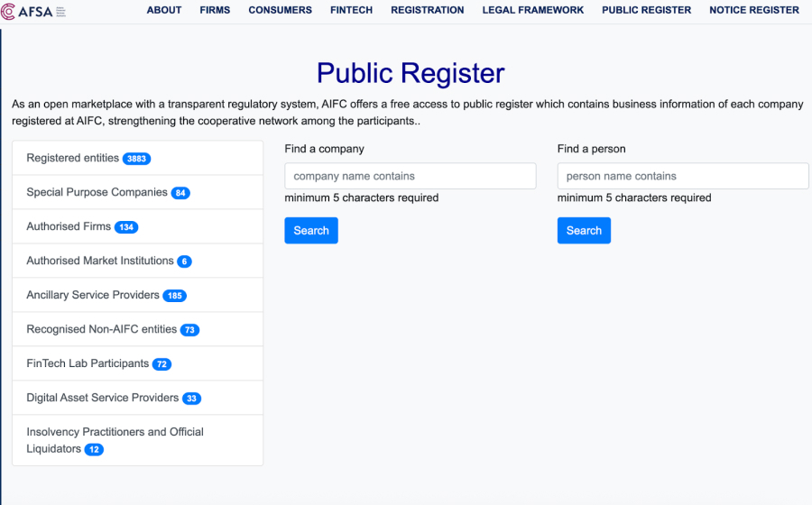Click the company name search field

tap(410, 177)
